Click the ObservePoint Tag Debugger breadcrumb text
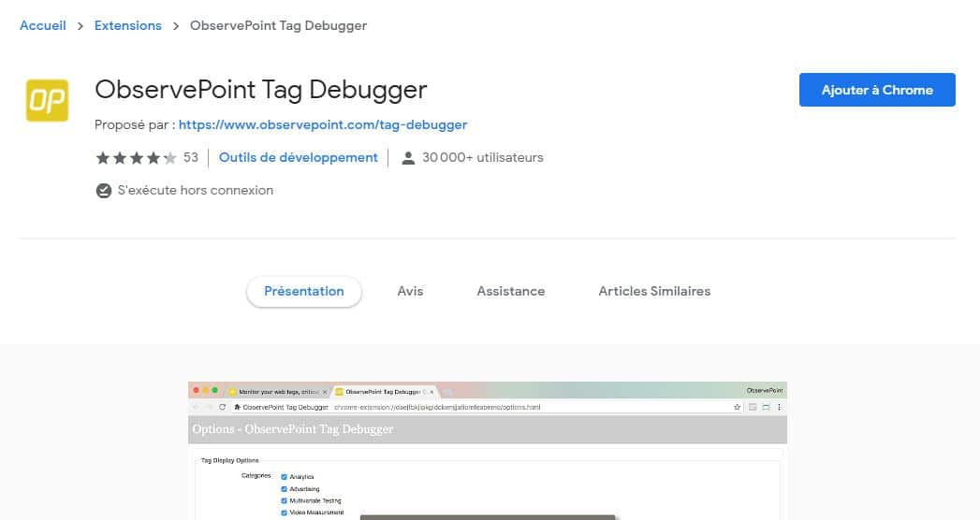 [278, 25]
